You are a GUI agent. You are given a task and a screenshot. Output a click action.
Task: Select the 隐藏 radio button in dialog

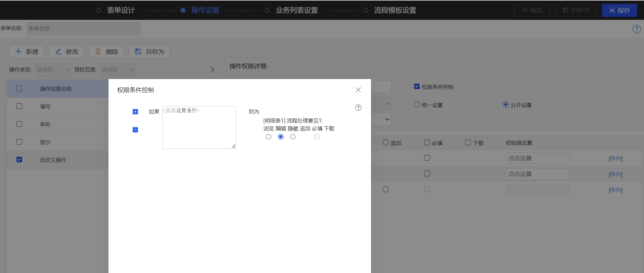pyautogui.click(x=293, y=137)
